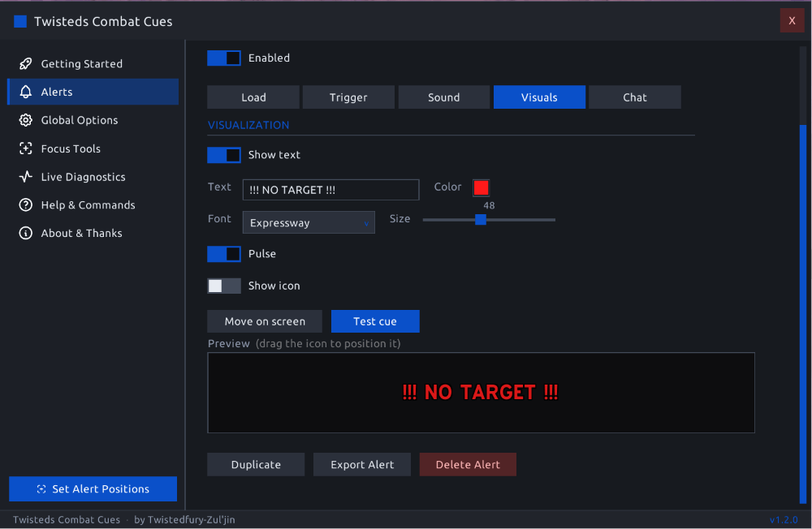The height and width of the screenshot is (529, 812).
Task: Click the Delete Alert button
Action: pos(468,464)
